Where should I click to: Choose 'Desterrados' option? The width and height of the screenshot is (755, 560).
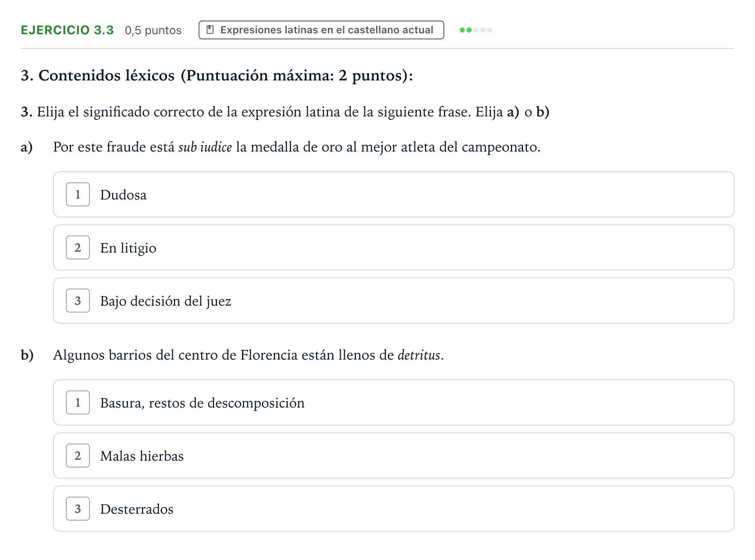click(393, 509)
